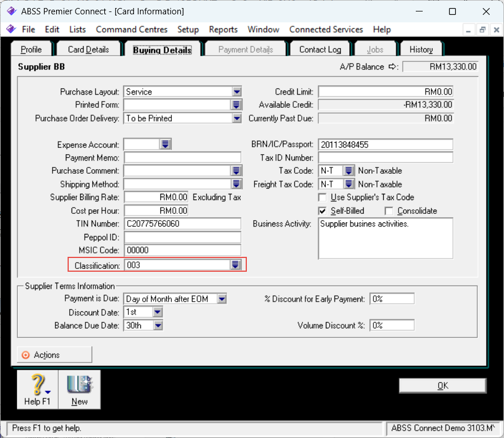The image size is (504, 438).
Task: Expand the Purchase Layout dropdown
Action: (x=237, y=92)
